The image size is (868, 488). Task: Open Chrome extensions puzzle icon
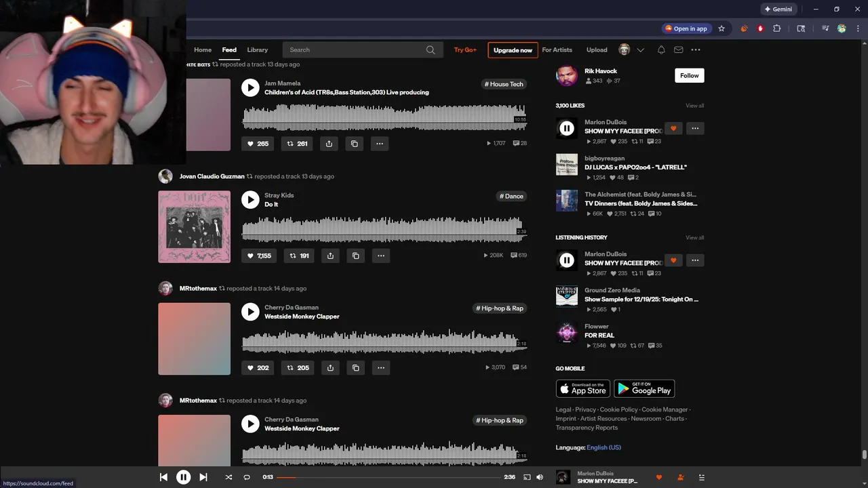pyautogui.click(x=777, y=28)
